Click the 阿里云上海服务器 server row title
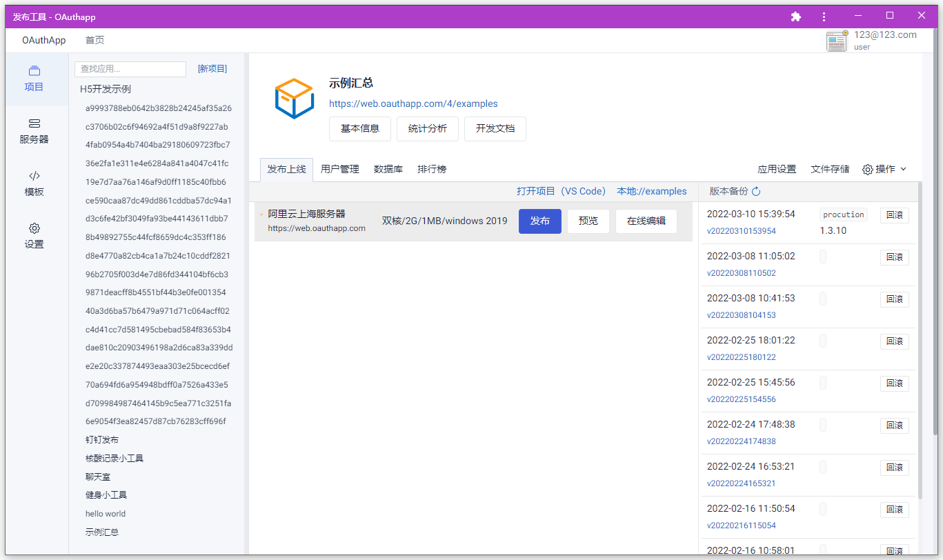The image size is (943, 560). coord(306,214)
